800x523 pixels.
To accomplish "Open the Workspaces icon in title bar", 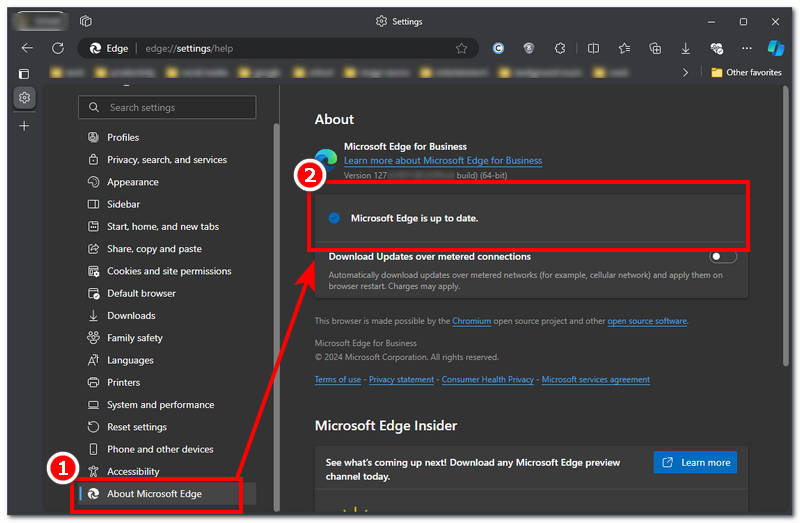I will point(86,21).
